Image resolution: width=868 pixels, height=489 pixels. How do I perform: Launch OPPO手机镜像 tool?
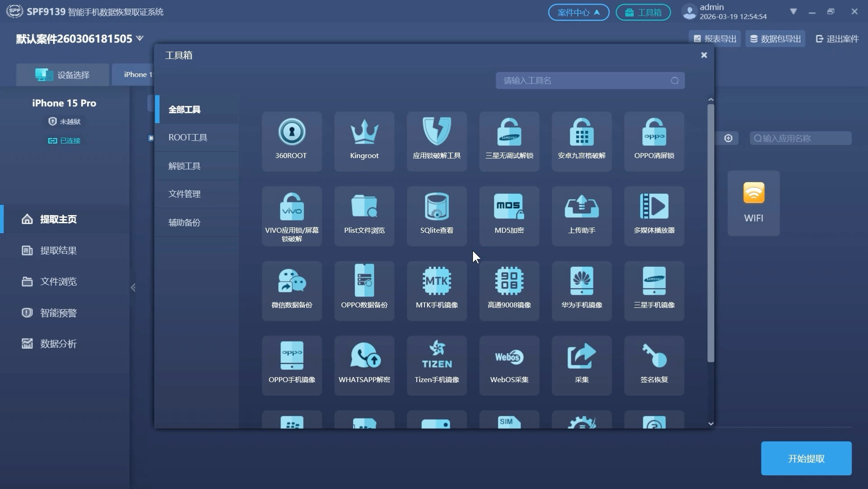[291, 365]
